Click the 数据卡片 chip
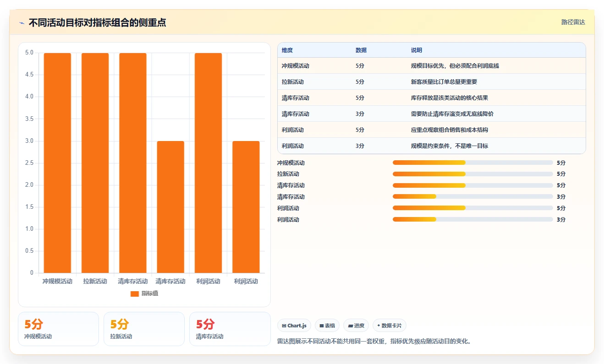This screenshot has height=364, width=604. pyautogui.click(x=389, y=326)
